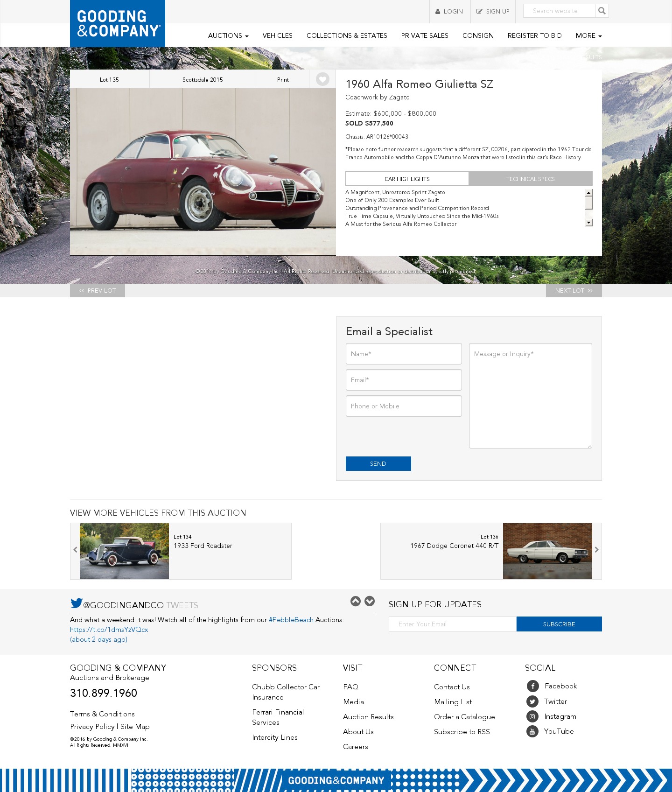
Task: Open the Site Map link
Action: click(x=135, y=727)
